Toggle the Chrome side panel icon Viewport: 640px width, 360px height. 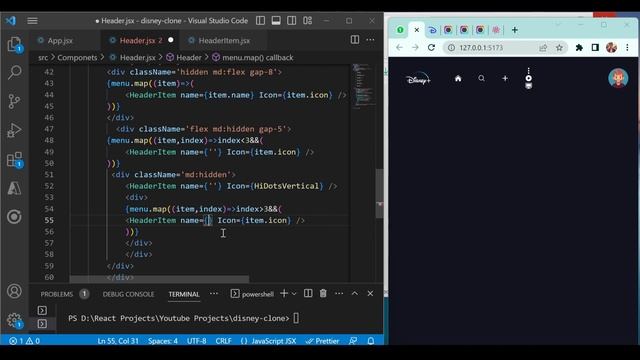595,48
